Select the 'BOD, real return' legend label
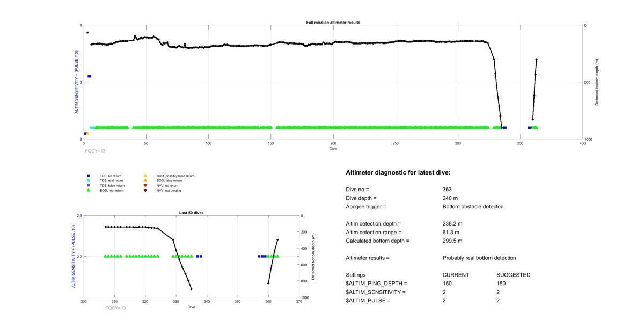 pos(112,190)
